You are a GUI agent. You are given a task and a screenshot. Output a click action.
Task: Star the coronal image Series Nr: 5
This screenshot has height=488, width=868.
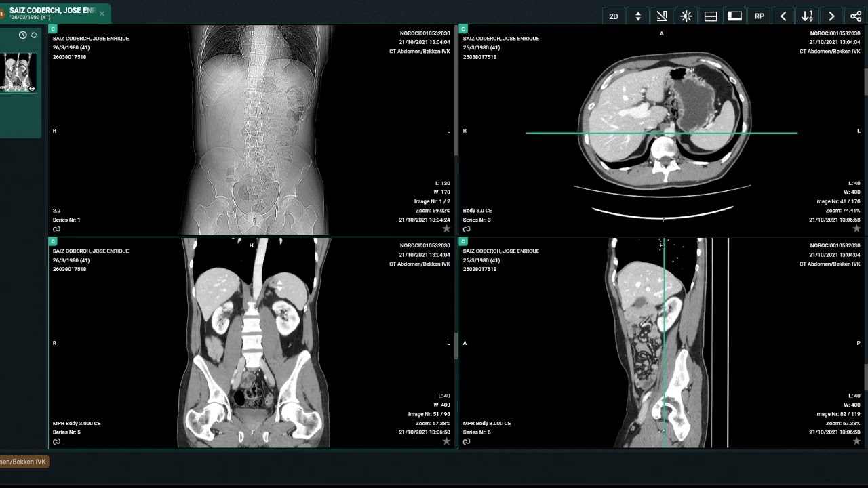(x=446, y=441)
